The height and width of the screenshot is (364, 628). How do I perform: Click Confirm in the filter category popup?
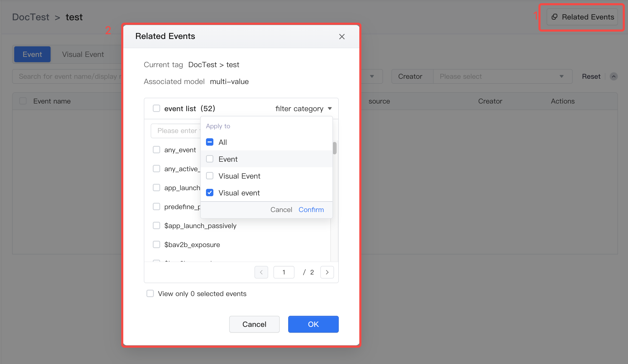[x=311, y=210]
